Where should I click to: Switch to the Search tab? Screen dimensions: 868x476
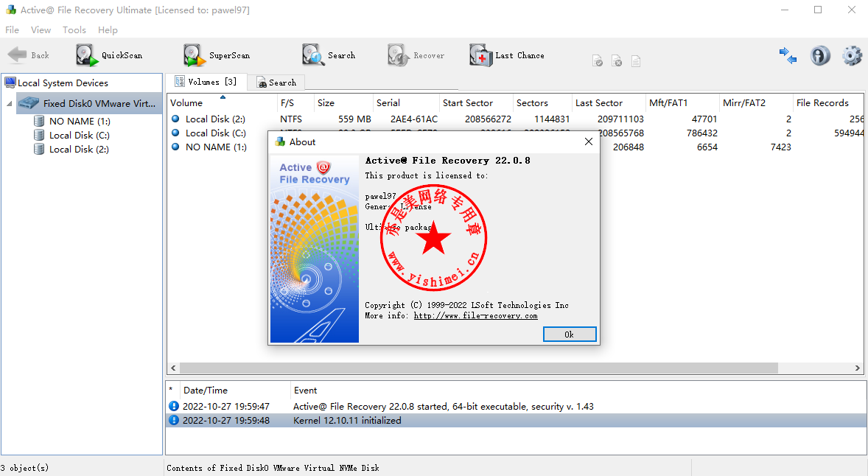pos(276,83)
